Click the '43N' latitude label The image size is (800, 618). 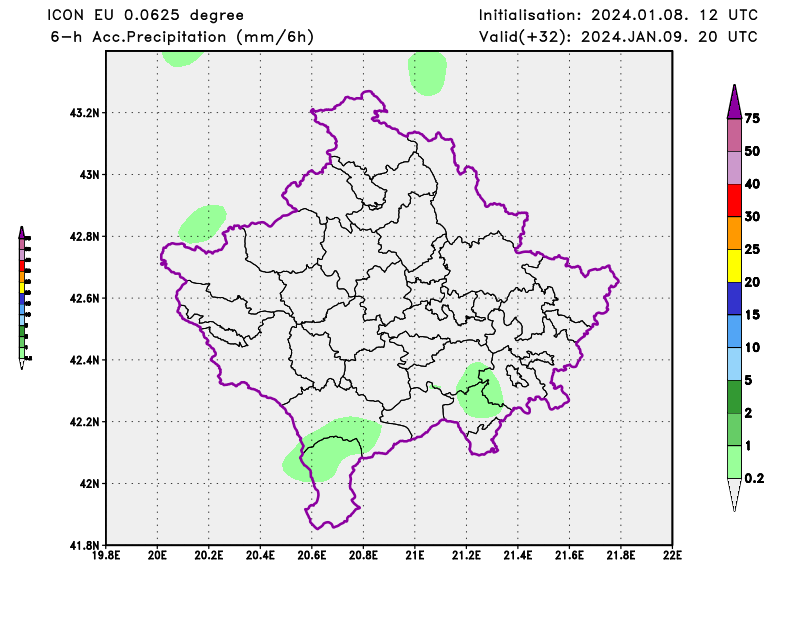pos(89,175)
